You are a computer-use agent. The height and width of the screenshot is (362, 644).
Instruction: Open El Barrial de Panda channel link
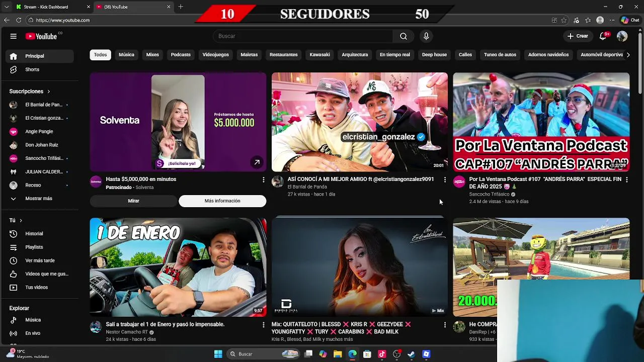pyautogui.click(x=307, y=187)
